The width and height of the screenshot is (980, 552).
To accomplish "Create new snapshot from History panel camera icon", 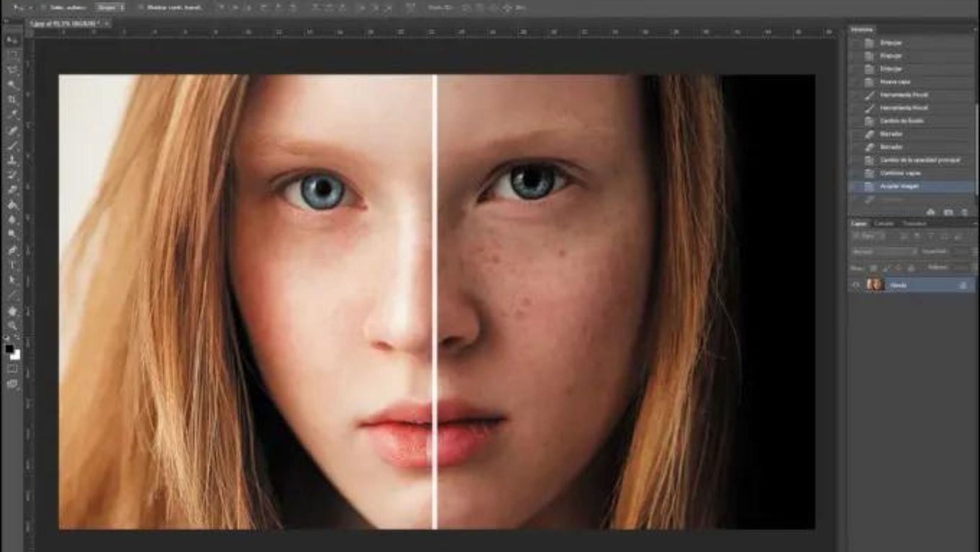I will pos(948,212).
